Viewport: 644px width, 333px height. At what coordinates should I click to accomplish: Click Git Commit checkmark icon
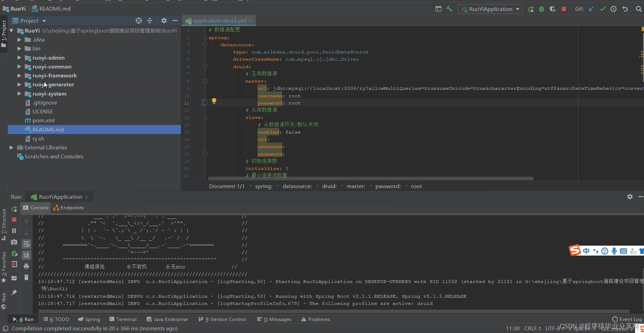point(603,9)
